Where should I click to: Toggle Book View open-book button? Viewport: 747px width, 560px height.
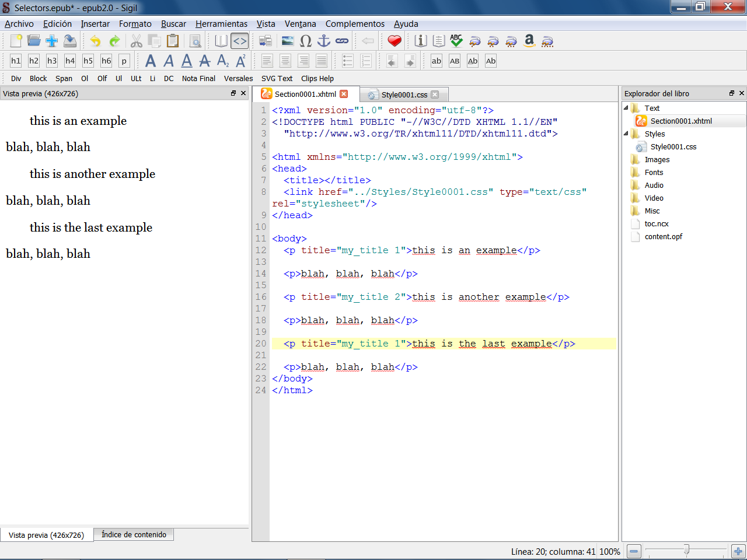[x=221, y=41]
